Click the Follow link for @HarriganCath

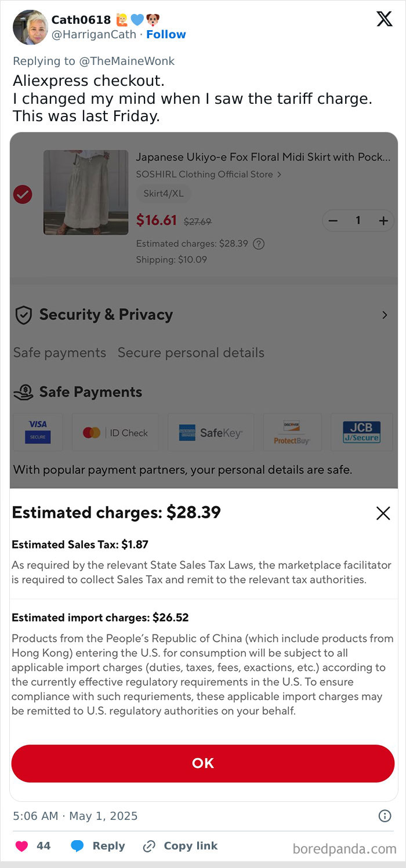click(166, 34)
